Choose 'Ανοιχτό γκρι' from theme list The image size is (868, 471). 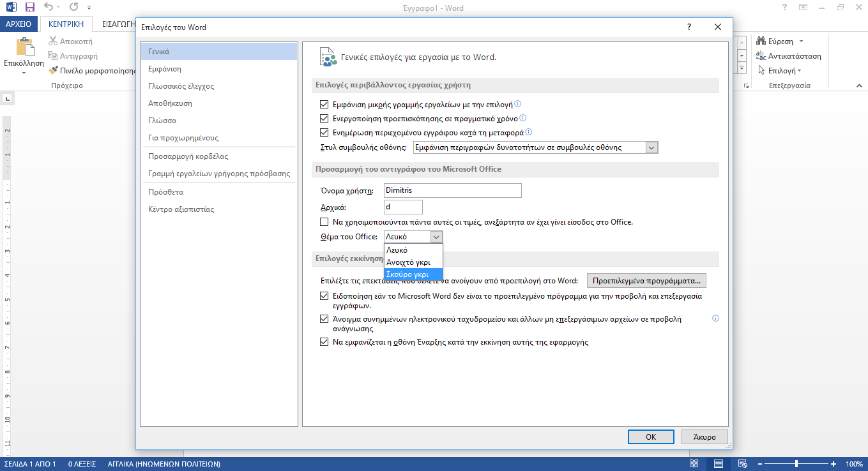(408, 262)
